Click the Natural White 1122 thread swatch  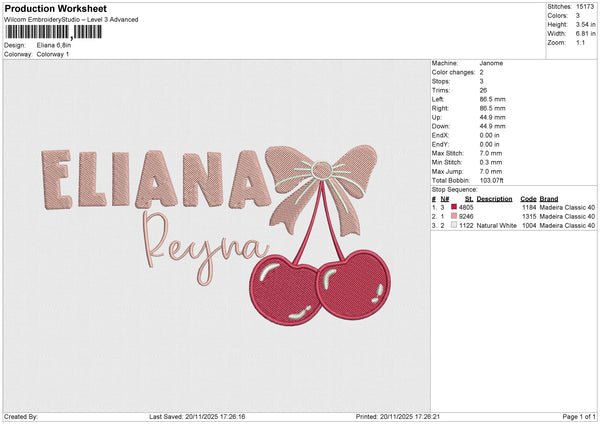(454, 225)
